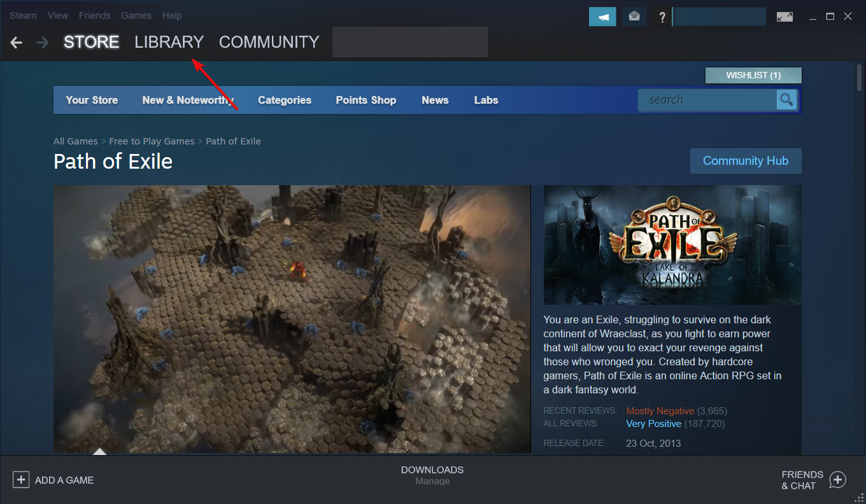The image size is (866, 504).
Task: Open the question mark help icon
Action: click(662, 17)
